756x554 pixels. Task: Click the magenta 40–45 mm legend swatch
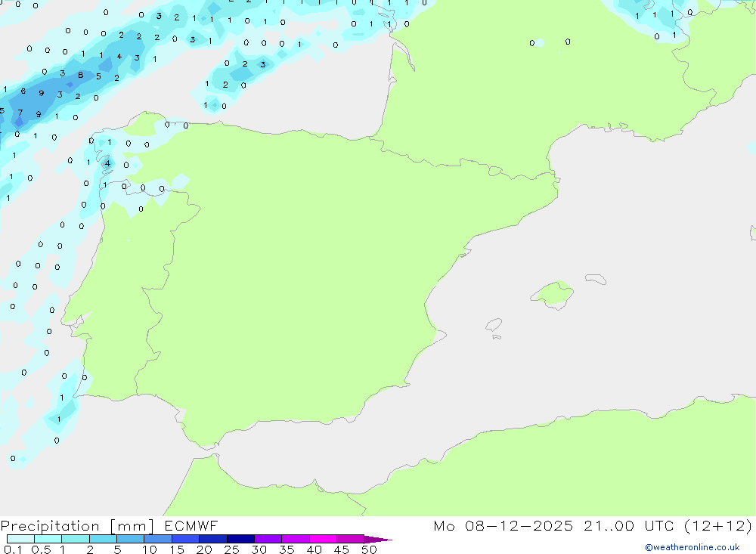click(x=323, y=540)
